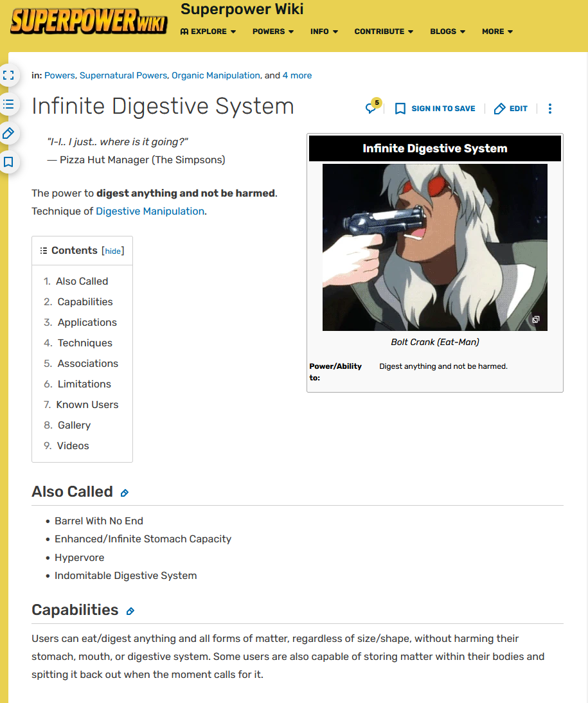Click the Capabilities section heading

(x=75, y=610)
